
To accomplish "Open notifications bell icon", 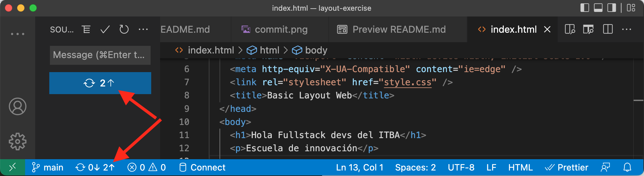I will click(627, 167).
